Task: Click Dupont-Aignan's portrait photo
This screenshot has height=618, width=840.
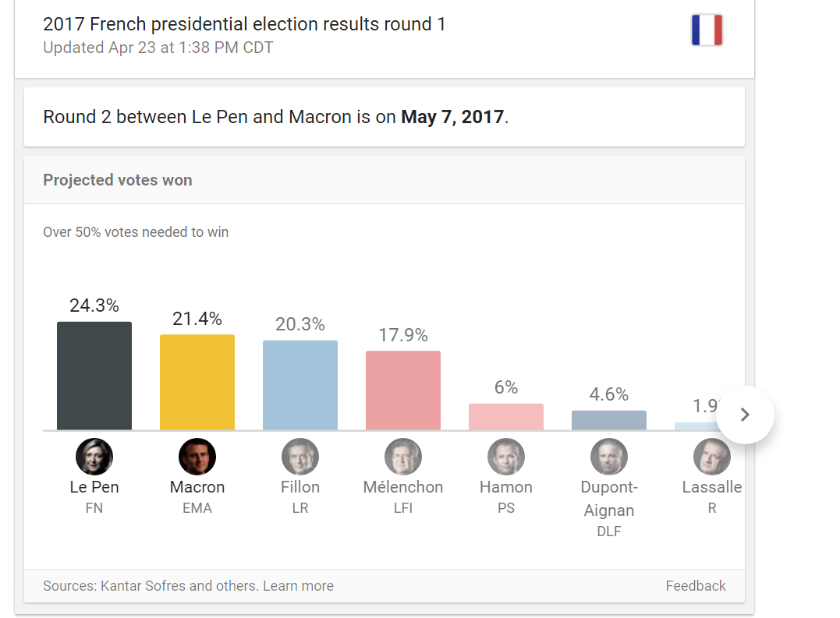Action: (609, 457)
